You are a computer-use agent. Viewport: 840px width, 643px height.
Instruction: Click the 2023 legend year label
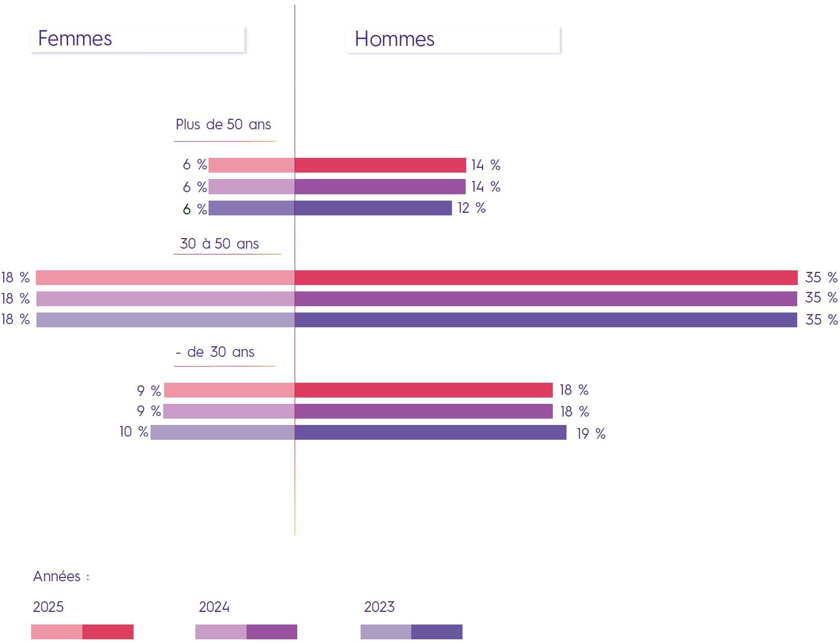pos(379,607)
